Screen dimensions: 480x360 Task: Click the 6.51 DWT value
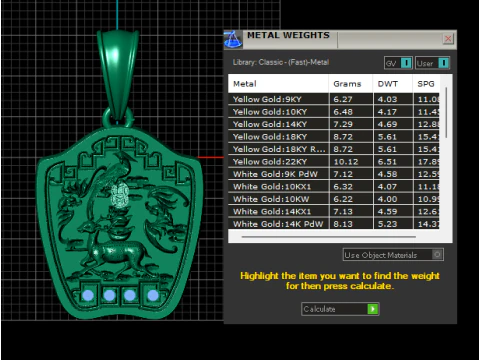pyautogui.click(x=387, y=162)
